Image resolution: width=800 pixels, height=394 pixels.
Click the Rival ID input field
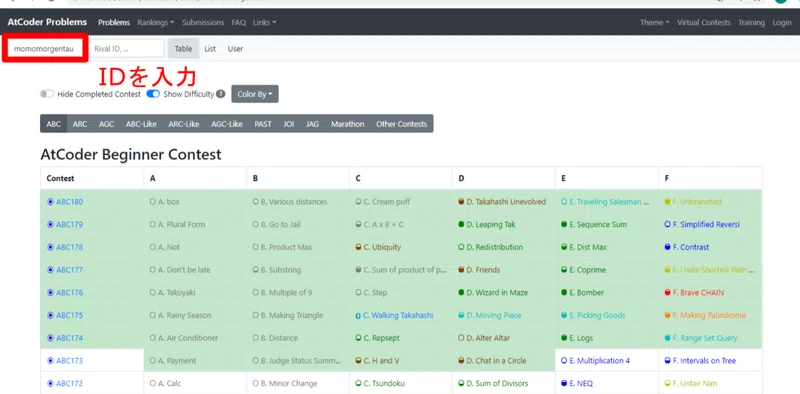[126, 49]
